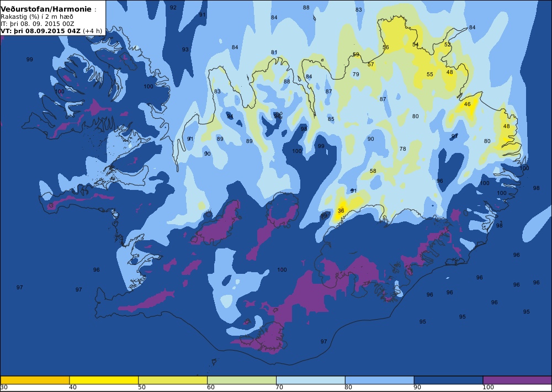
Task: Pick the value 56 in the yellow area
Action: [386, 47]
